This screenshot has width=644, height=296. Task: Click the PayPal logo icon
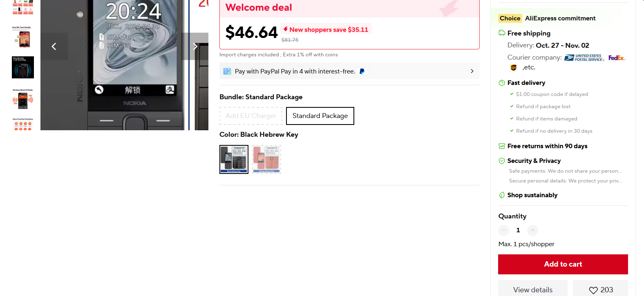[362, 71]
